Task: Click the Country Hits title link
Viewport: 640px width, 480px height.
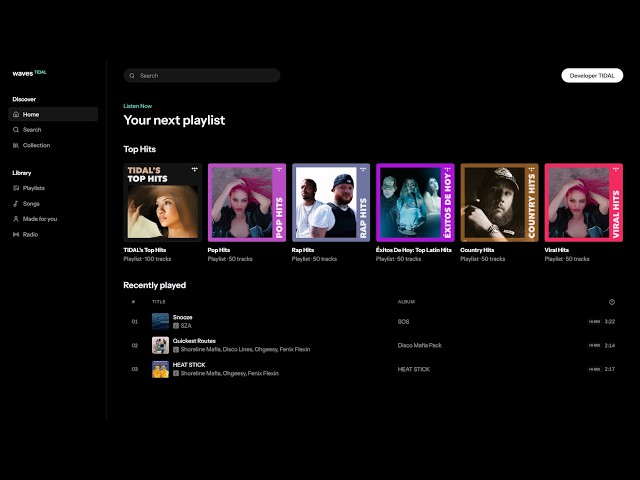Action: 477,250
